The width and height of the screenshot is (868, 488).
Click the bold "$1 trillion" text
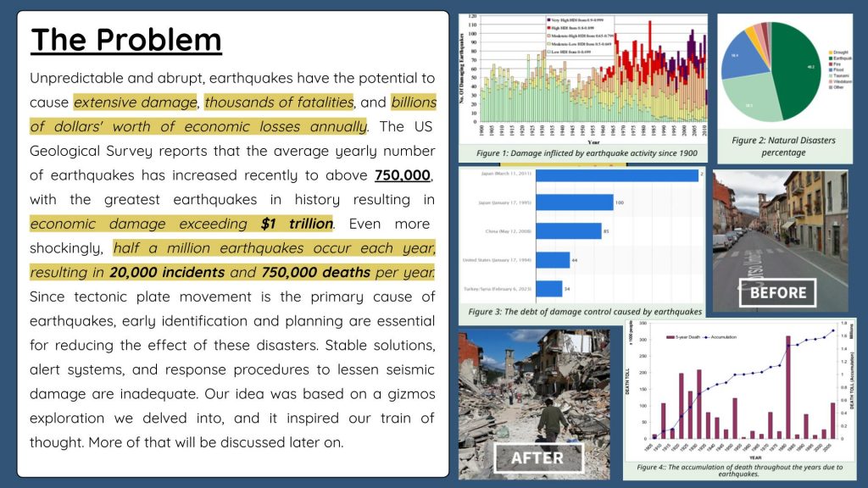[297, 224]
